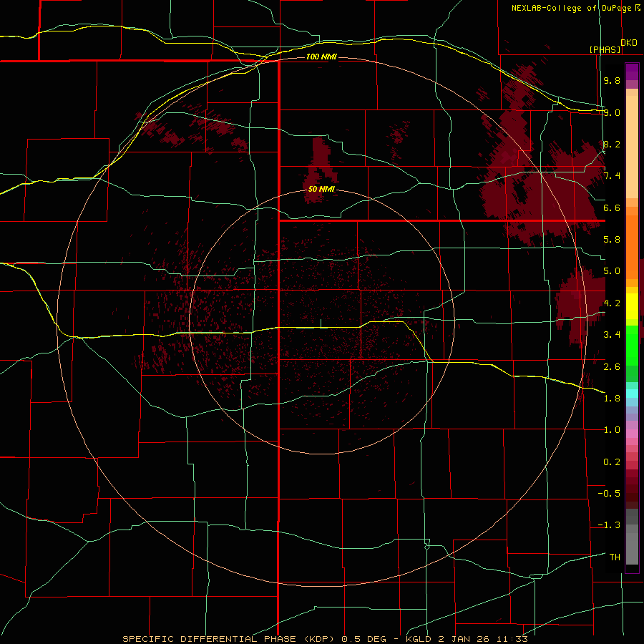
Task: Click the '0.5 DEG' elevation text
Action: pos(364,639)
